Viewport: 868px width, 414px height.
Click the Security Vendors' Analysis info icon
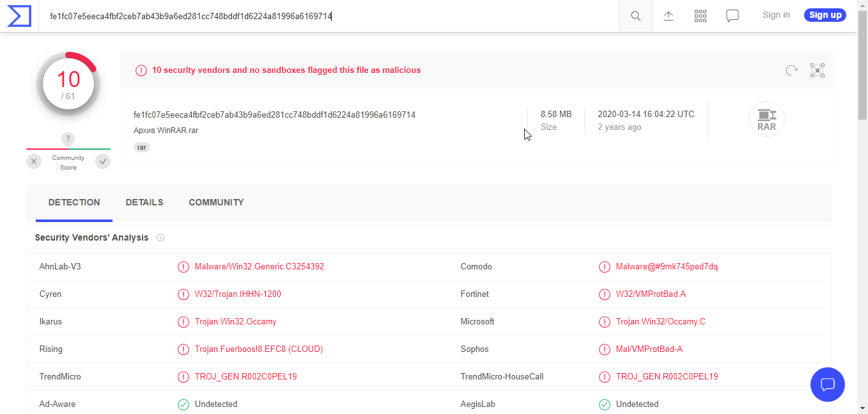160,237
